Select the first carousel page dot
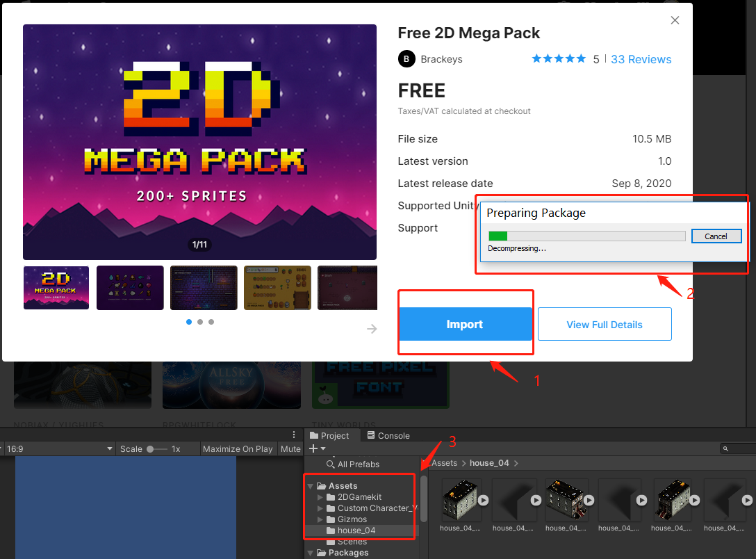The height and width of the screenshot is (559, 756). tap(189, 322)
